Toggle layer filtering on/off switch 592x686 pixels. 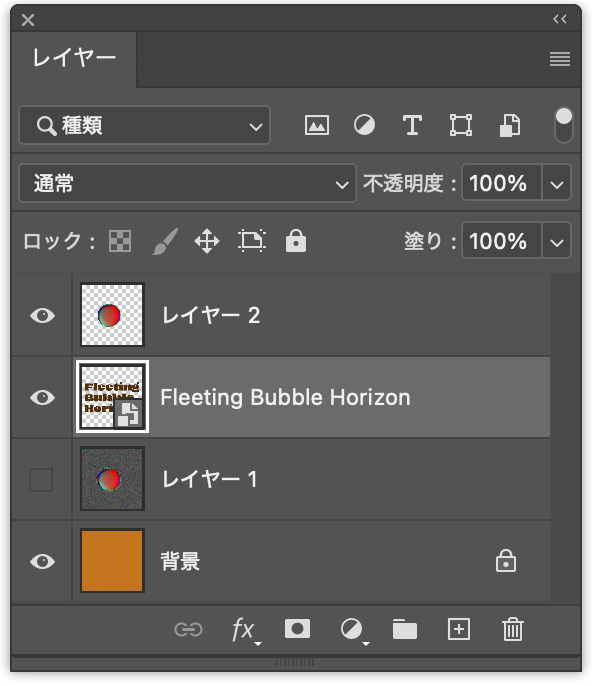pyautogui.click(x=563, y=126)
